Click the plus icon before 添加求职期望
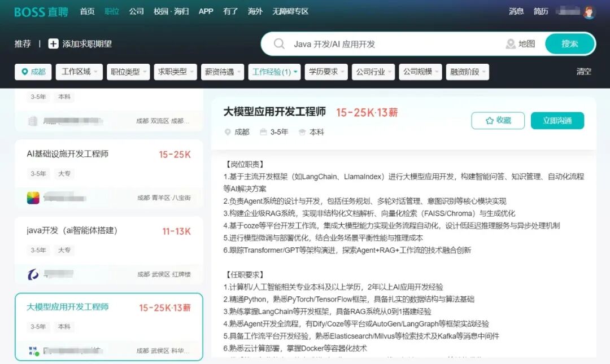 click(53, 43)
